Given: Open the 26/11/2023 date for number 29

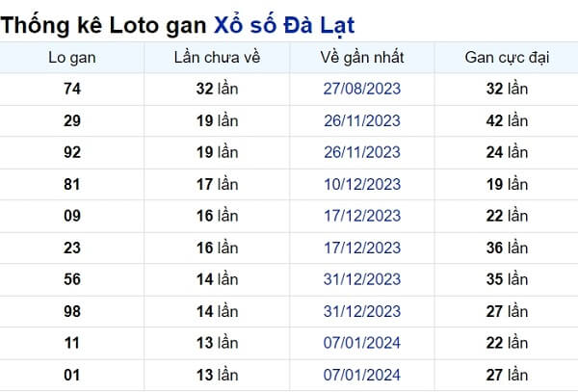Looking at the screenshot, I should [362, 120].
